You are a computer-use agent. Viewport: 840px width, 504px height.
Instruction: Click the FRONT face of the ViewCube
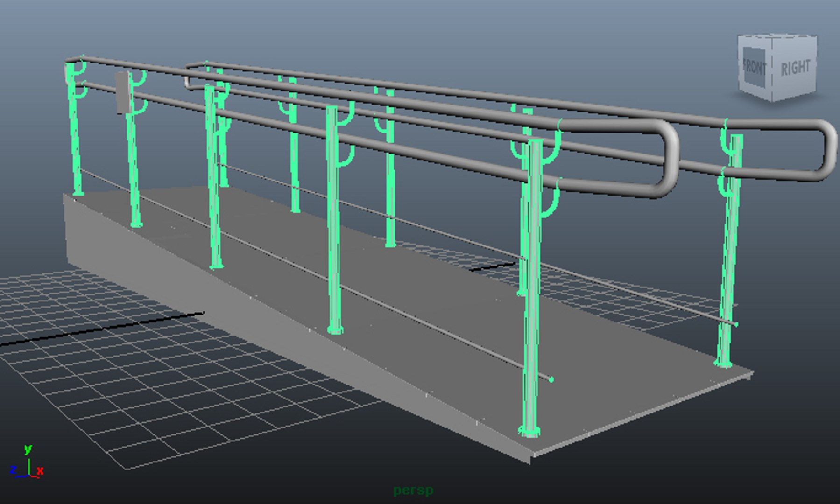(755, 68)
